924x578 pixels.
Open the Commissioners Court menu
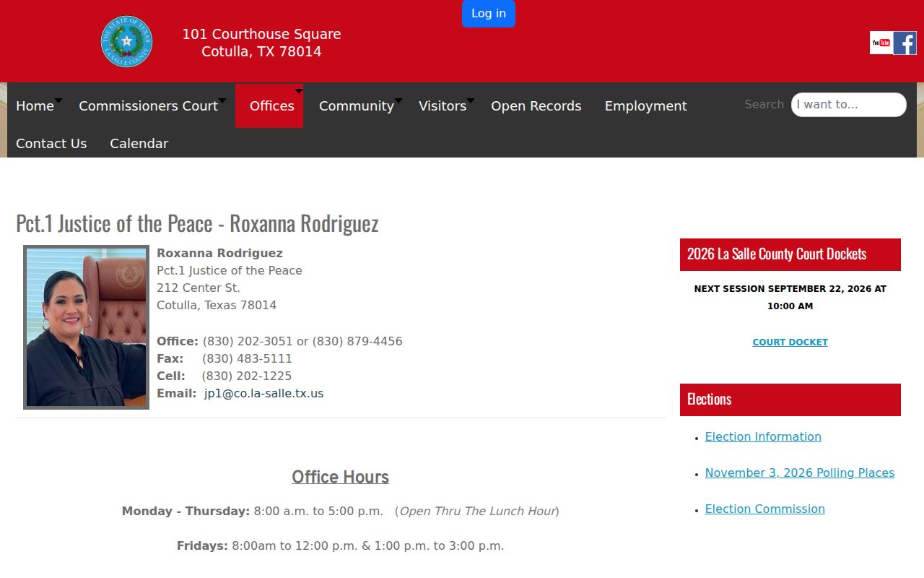[x=148, y=105]
